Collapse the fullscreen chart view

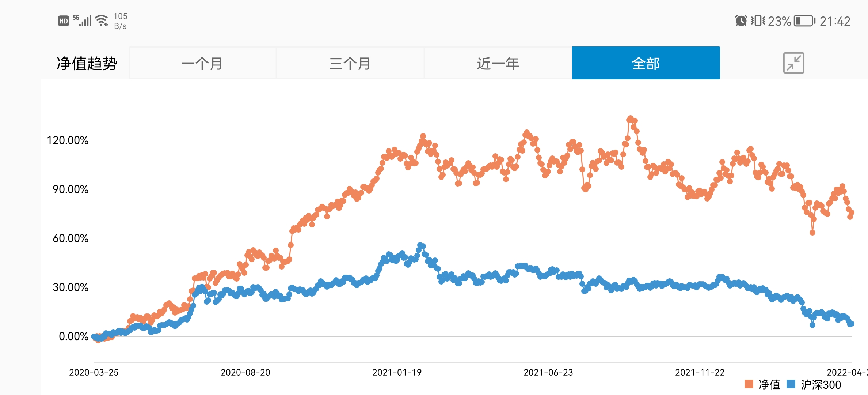point(793,63)
